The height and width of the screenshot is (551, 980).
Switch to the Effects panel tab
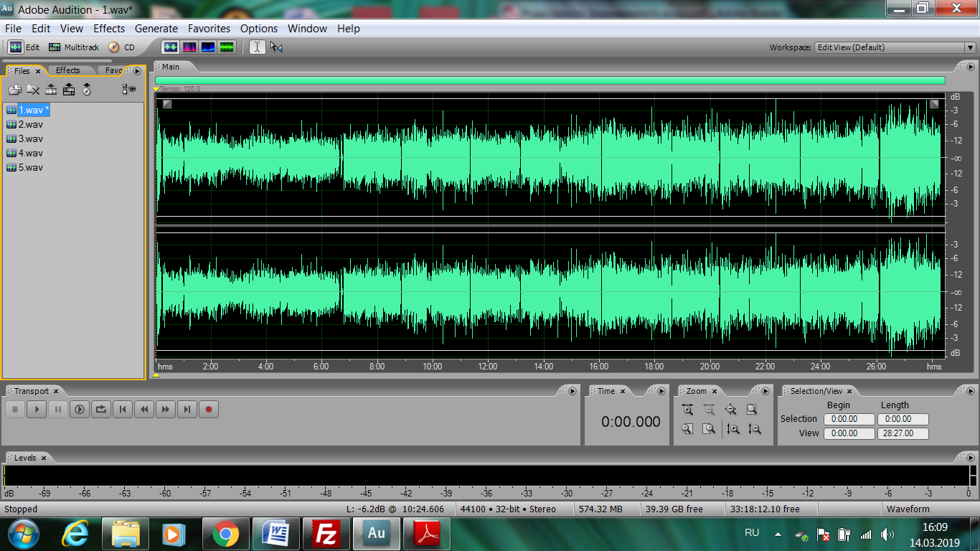68,70
